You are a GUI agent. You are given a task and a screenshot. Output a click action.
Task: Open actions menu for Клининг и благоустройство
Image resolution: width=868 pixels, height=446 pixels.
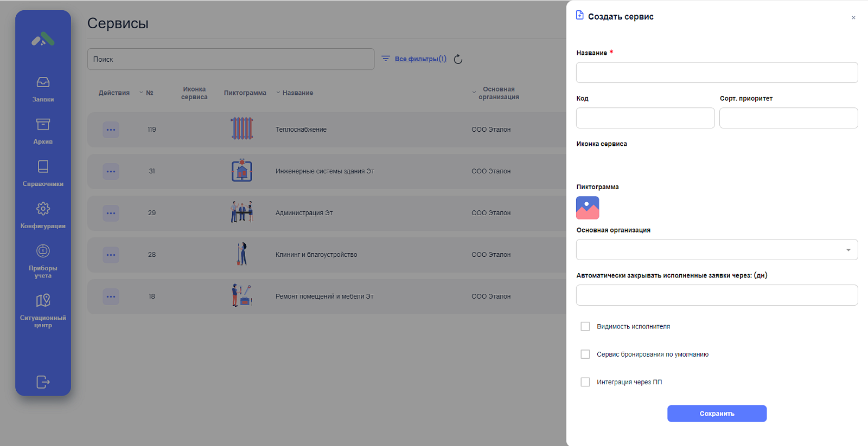coord(111,255)
